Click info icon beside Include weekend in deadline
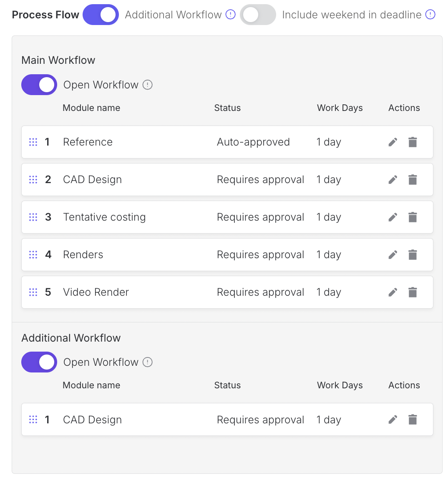This screenshot has height=483, width=448. pyautogui.click(x=430, y=15)
